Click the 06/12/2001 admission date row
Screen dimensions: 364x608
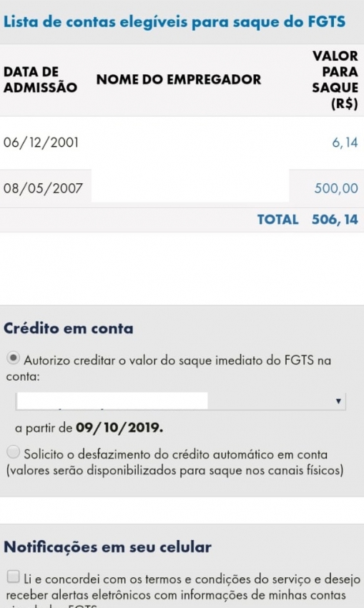[x=182, y=142]
